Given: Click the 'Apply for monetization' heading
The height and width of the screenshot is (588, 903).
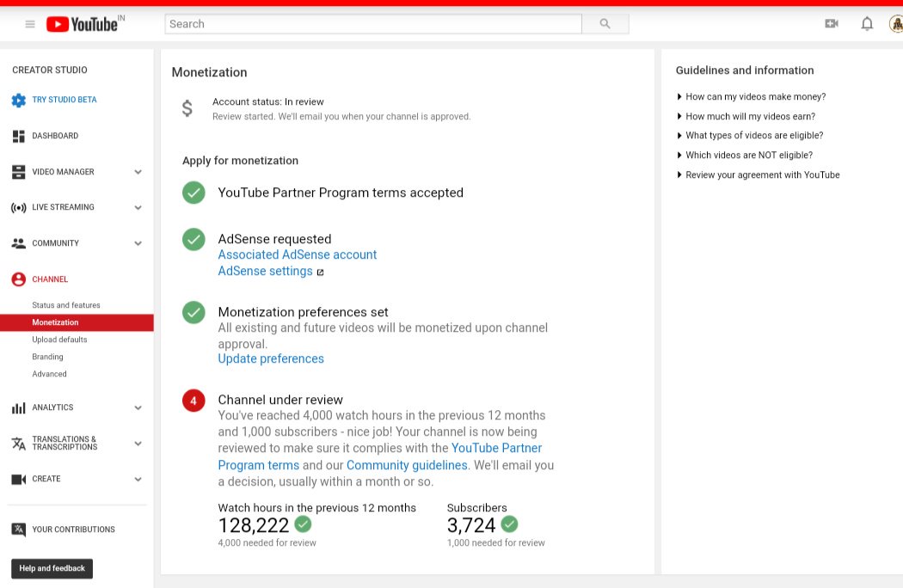Looking at the screenshot, I should 240,161.
